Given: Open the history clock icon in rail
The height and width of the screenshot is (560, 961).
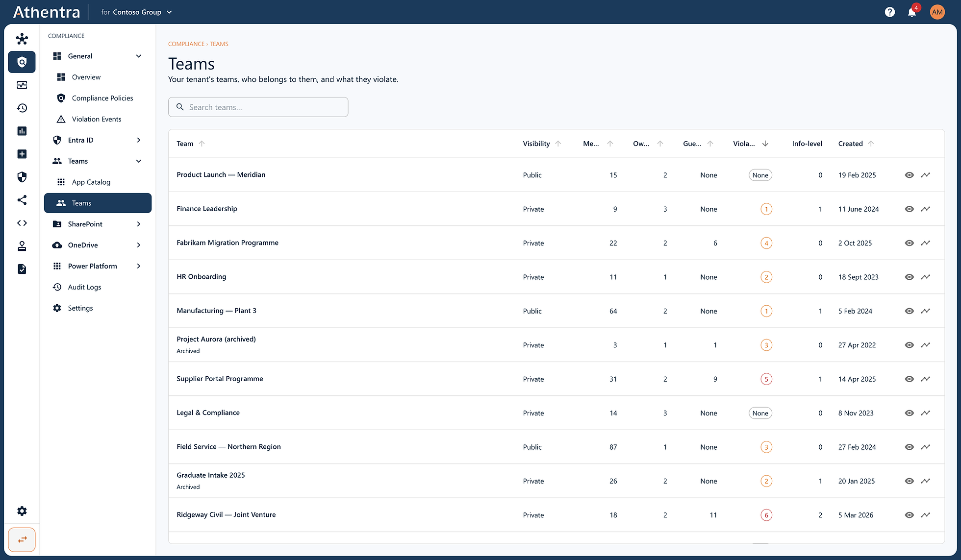Looking at the screenshot, I should [x=22, y=108].
